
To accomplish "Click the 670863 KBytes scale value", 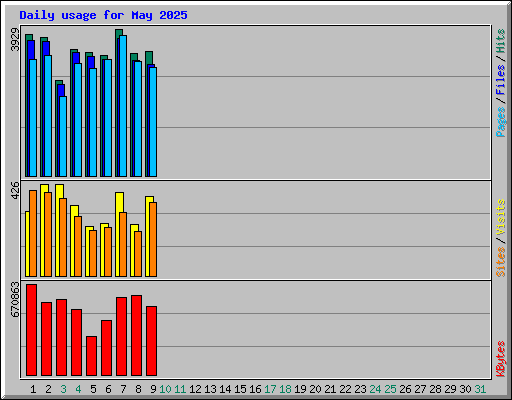I will pyautogui.click(x=15, y=299).
